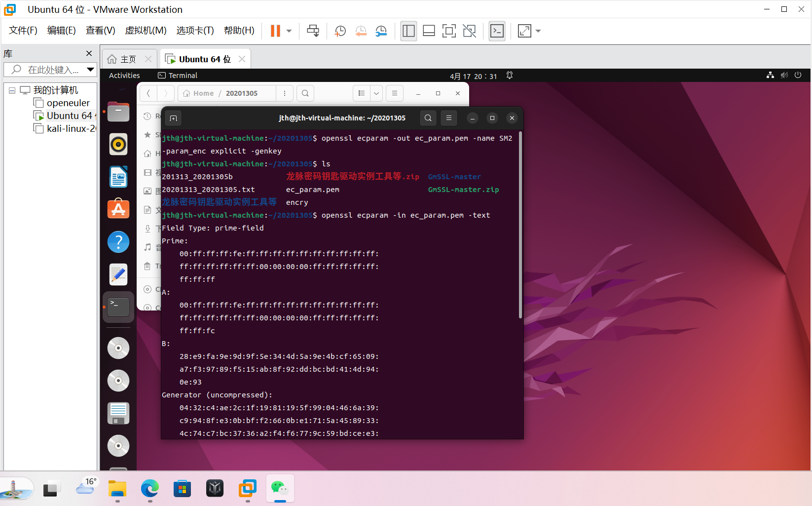Enter full screen mode using the toolbar icon

pyautogui.click(x=449, y=31)
